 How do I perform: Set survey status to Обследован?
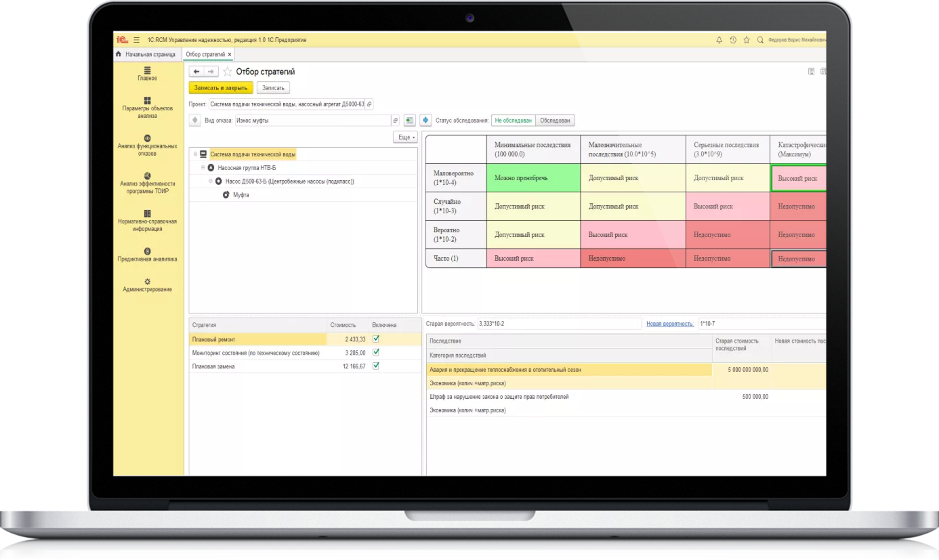pos(555,121)
